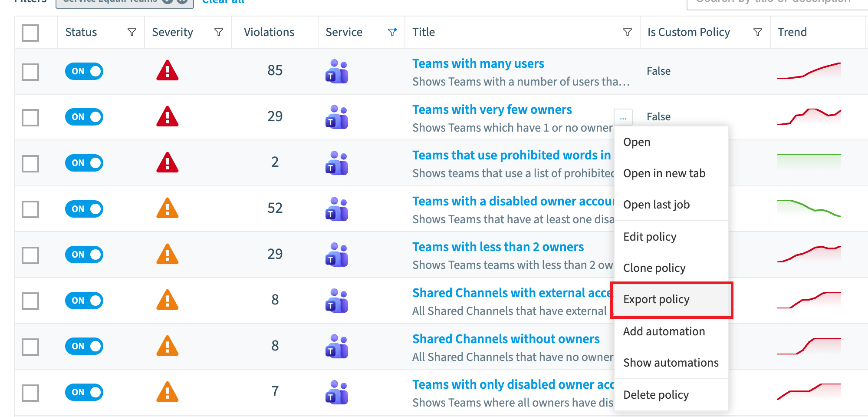Toggle ON switch in the 7 violations row
This screenshot has height=417, width=868.
84,392
